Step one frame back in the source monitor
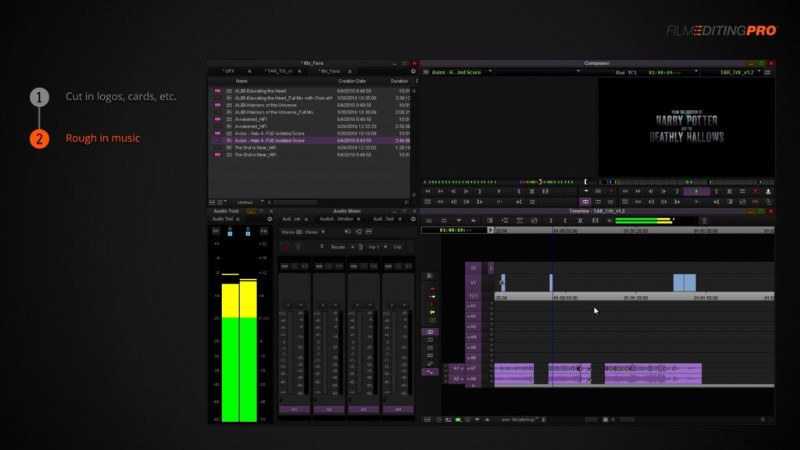Image resolution: width=800 pixels, height=450 pixels. tap(453, 191)
